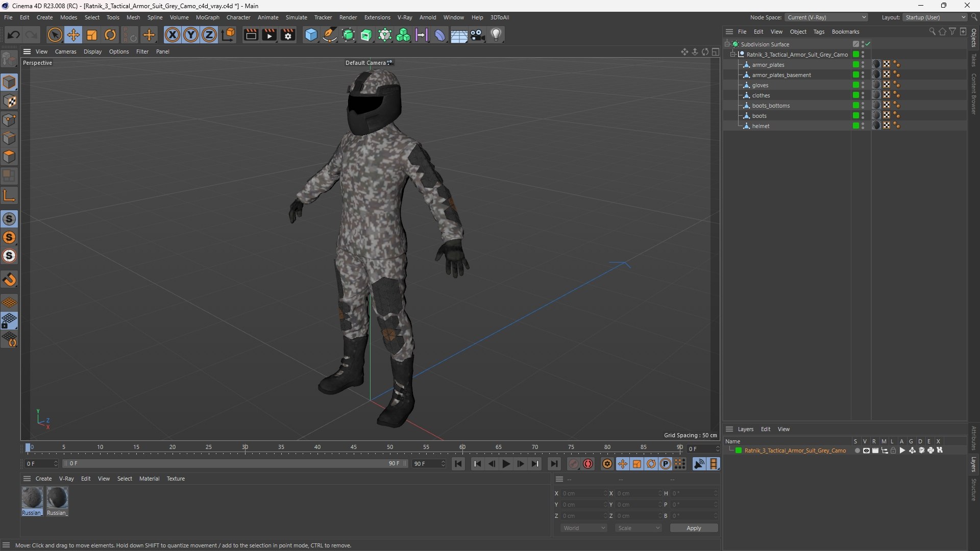Screen dimensions: 980x551
Task: Add a Light object bulb icon
Action: (496, 35)
